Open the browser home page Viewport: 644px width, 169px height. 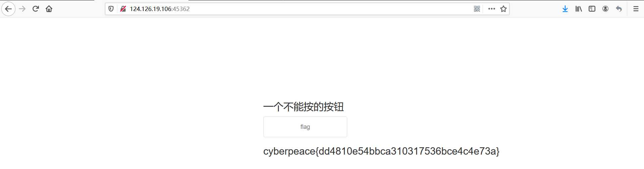(49, 9)
